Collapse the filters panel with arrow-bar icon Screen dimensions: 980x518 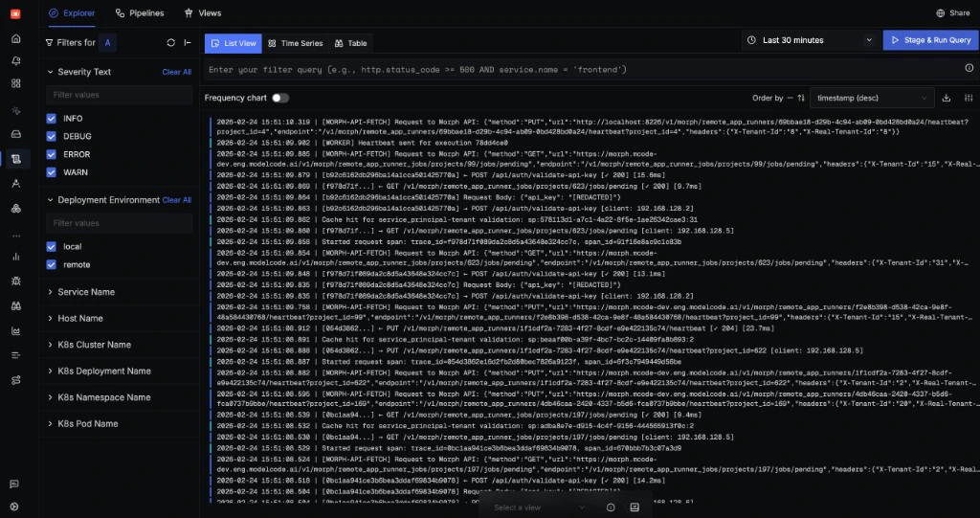(x=188, y=42)
